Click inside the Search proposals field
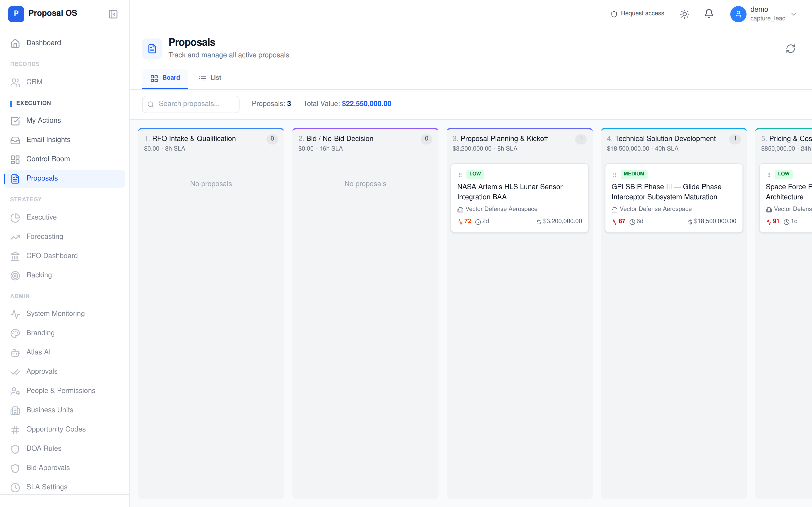Screen dimensions: 812x507 tap(190, 104)
